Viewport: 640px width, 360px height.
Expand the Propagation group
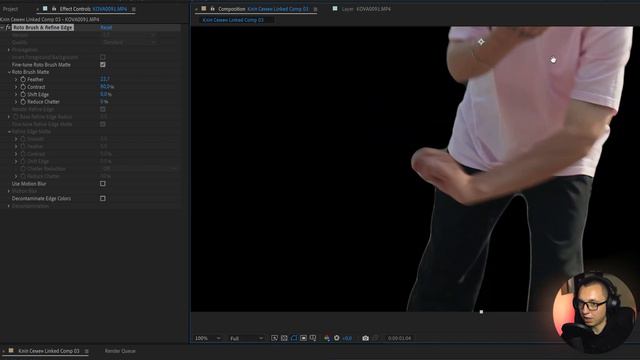coord(9,50)
